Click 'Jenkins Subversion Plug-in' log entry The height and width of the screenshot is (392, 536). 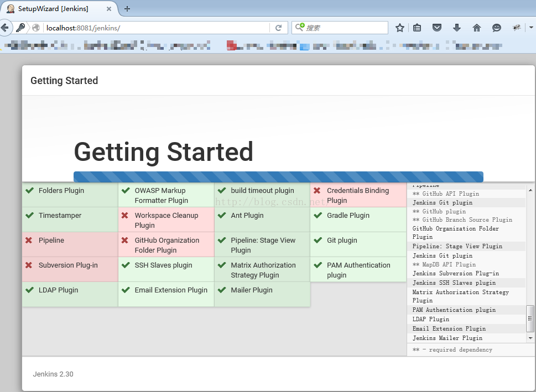click(456, 274)
